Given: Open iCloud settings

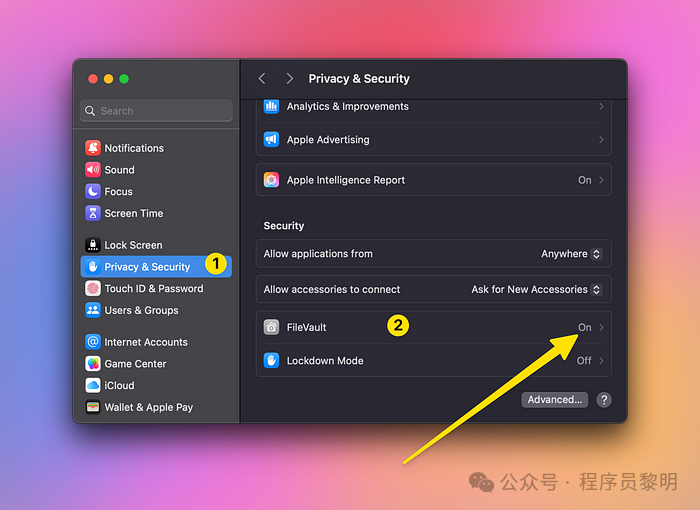Looking at the screenshot, I should pos(156,385).
